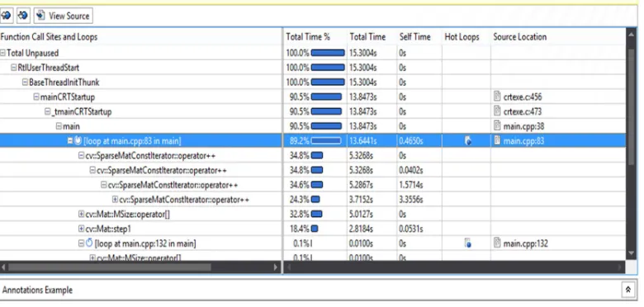Image resolution: width=644 pixels, height=307 pixels.
Task: Click the main.cpp:83 source location
Action: coord(523,141)
